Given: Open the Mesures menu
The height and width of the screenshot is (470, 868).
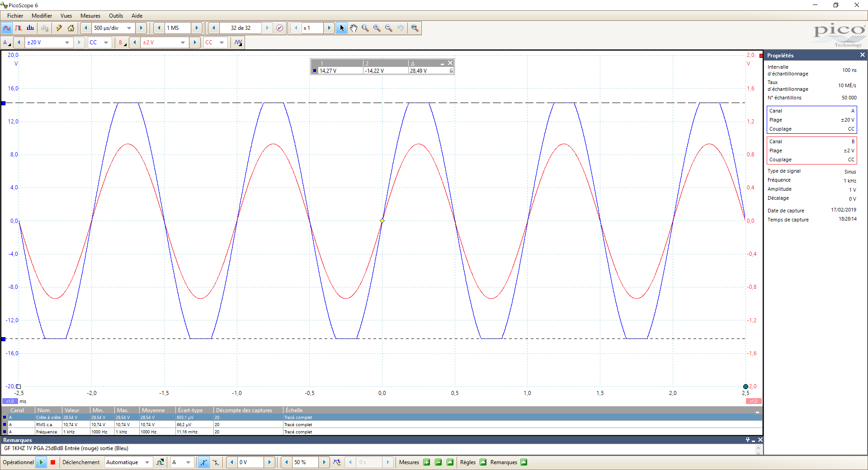Looking at the screenshot, I should pyautogui.click(x=90, y=16).
